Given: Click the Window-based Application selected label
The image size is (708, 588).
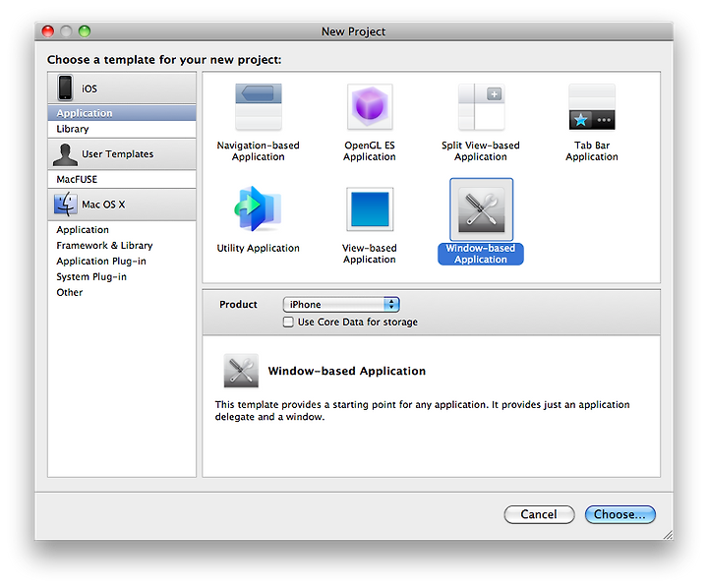Looking at the screenshot, I should pyautogui.click(x=481, y=254).
